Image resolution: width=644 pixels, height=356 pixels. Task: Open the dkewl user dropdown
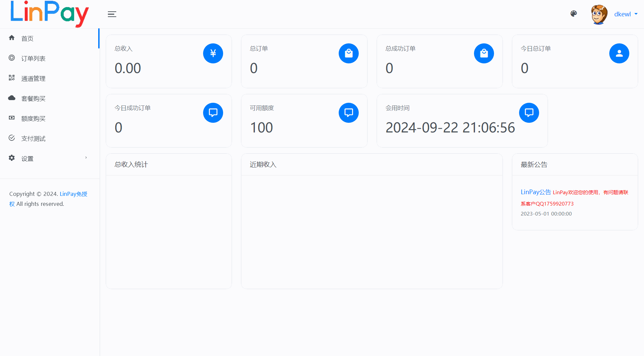(x=626, y=14)
